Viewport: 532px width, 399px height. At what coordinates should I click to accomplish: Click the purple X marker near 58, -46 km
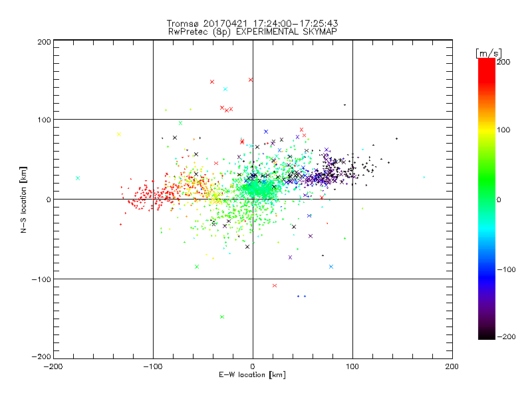[x=311, y=236]
